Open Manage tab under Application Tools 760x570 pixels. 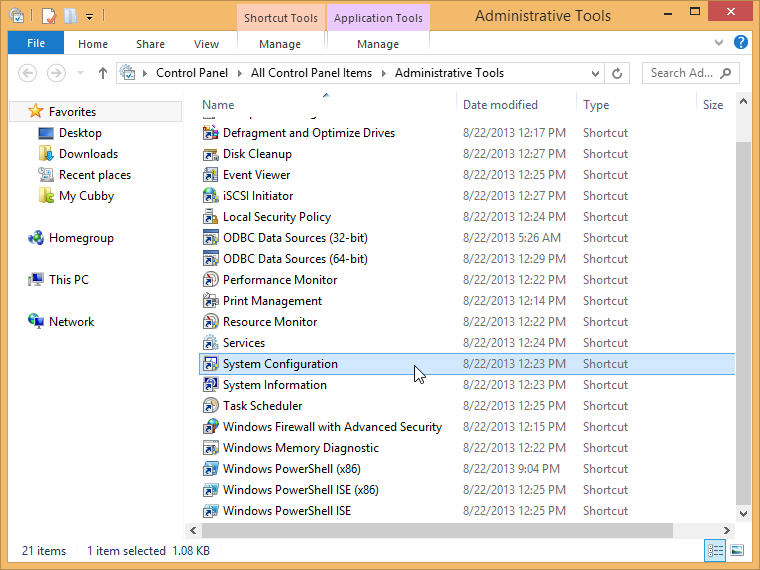tap(378, 44)
